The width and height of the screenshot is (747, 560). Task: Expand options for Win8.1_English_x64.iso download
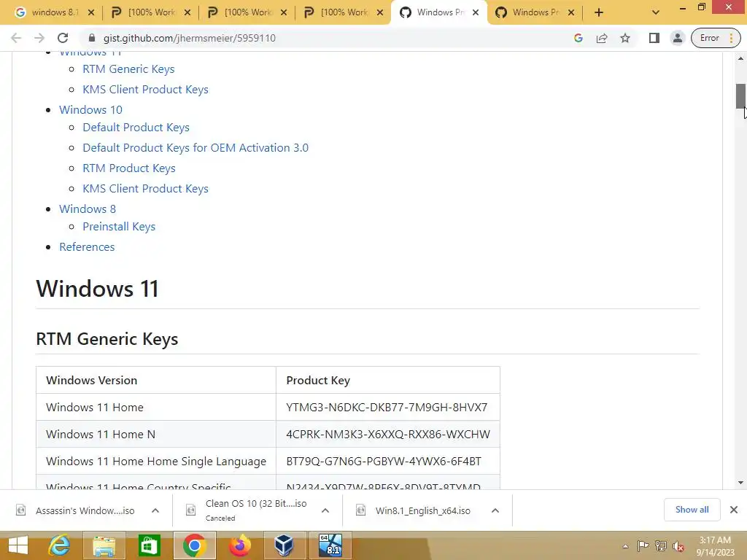pos(495,510)
